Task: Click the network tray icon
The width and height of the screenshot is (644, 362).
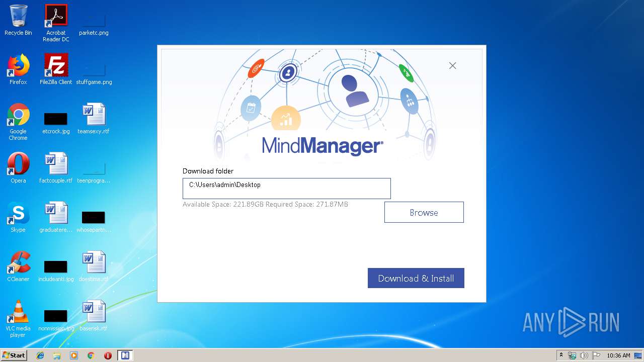Action: (572, 355)
